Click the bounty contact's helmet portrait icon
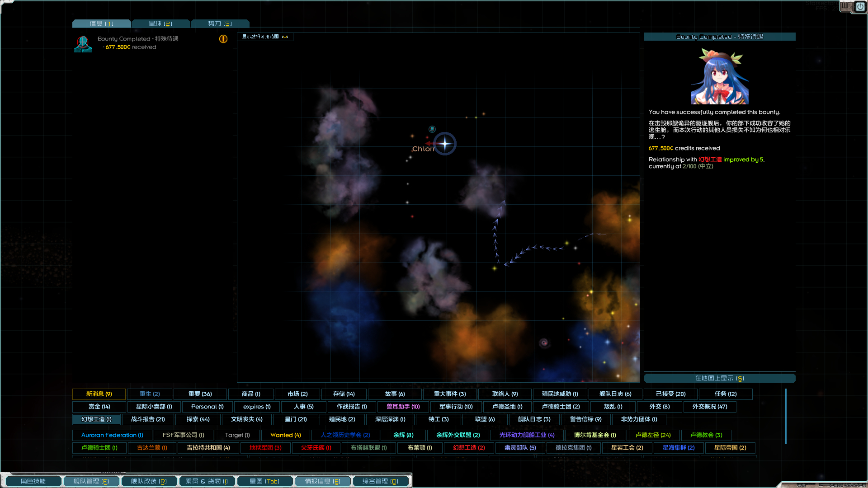The width and height of the screenshot is (868, 488). (83, 44)
